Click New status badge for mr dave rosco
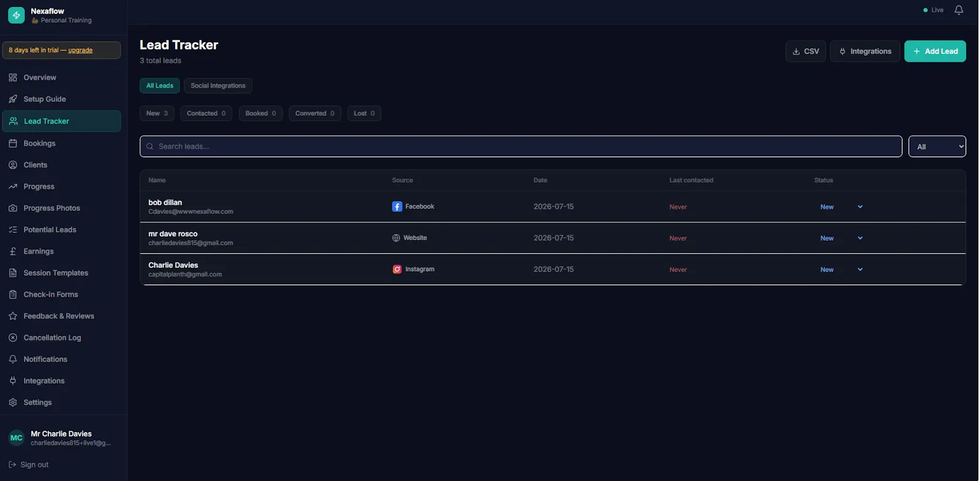Image resolution: width=980 pixels, height=481 pixels. pyautogui.click(x=827, y=238)
